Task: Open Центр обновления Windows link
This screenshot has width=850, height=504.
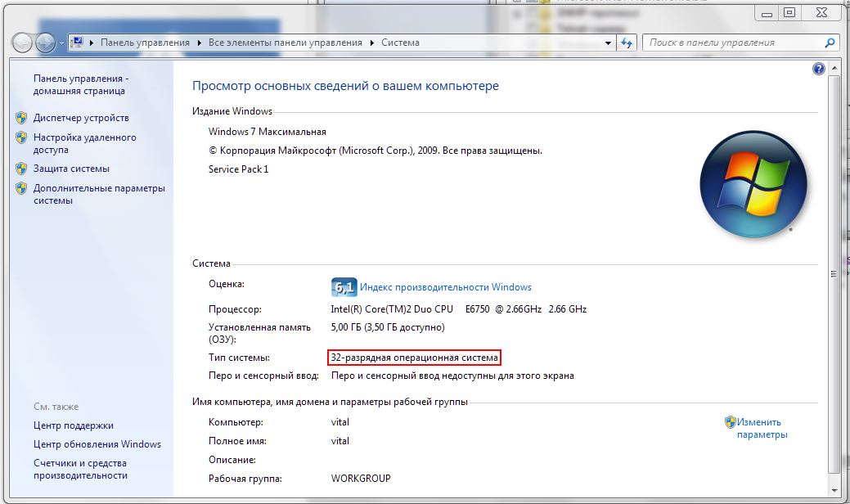Action: tap(97, 444)
